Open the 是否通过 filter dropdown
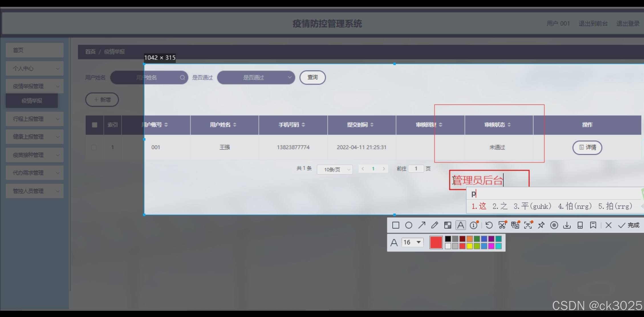The width and height of the screenshot is (644, 317). 256,77
